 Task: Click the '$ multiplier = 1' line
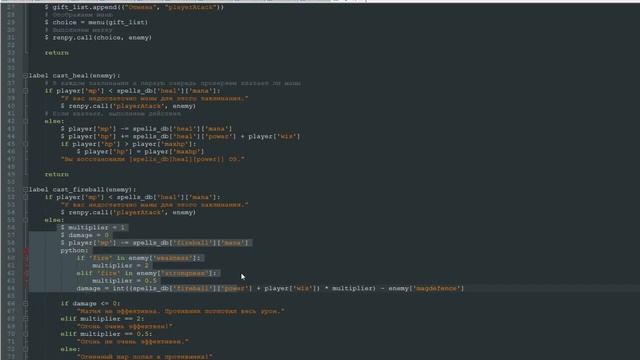[93, 228]
